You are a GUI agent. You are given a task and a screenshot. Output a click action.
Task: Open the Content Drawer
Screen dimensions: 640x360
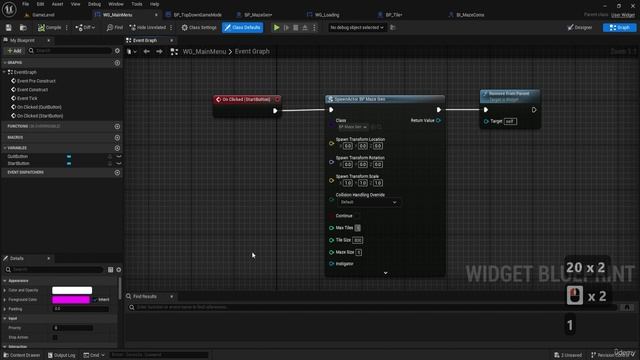[21, 355]
